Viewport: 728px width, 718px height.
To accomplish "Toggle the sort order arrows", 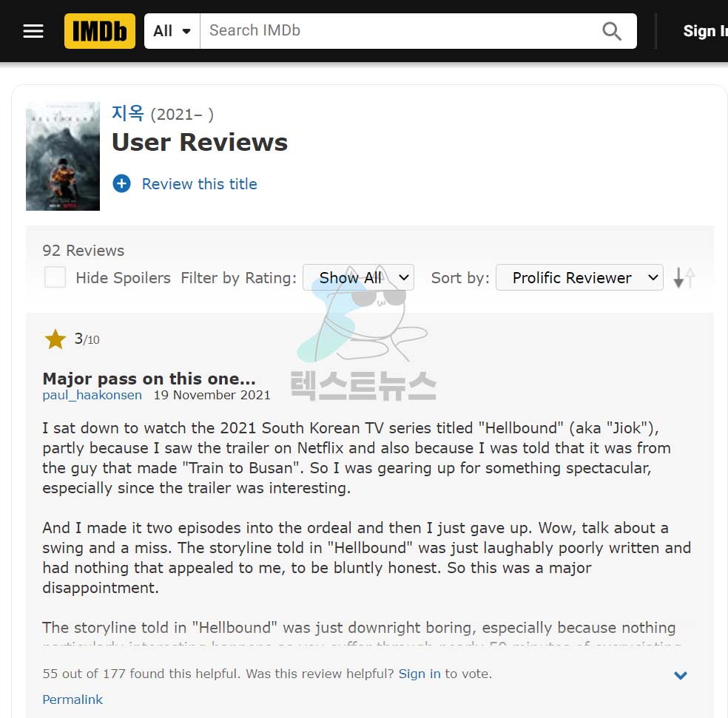I will 684,277.
